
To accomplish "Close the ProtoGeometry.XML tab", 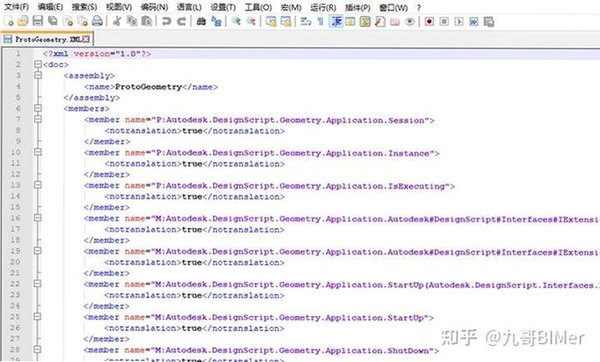I will click(86, 39).
